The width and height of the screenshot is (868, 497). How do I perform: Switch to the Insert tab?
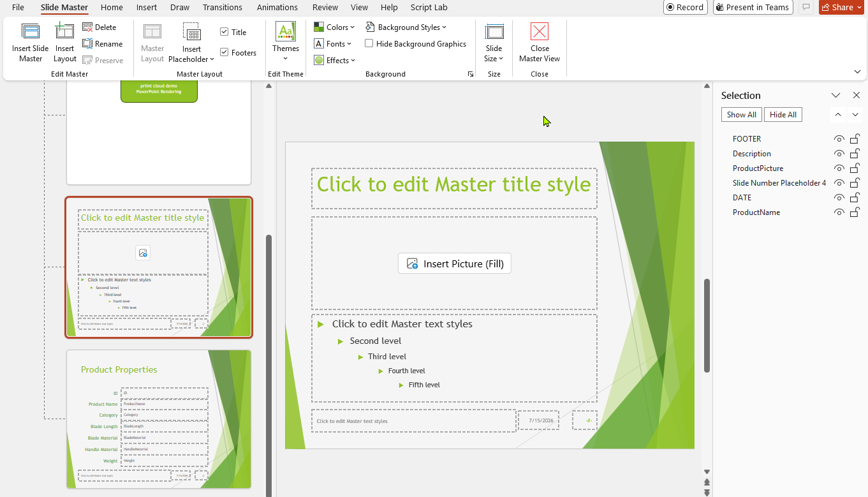pos(147,8)
